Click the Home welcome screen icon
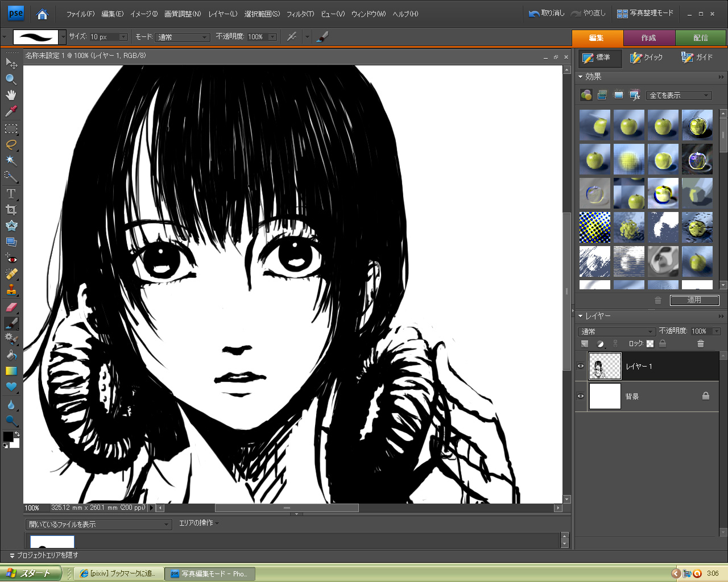This screenshot has height=582, width=728. [42, 14]
